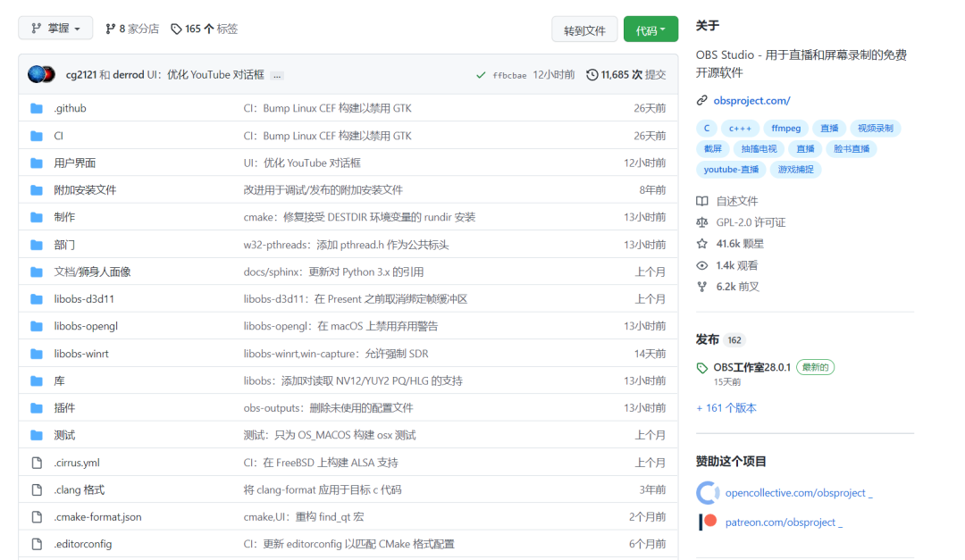Select the ffmpeg topic tag
The height and width of the screenshot is (560, 965).
(786, 128)
